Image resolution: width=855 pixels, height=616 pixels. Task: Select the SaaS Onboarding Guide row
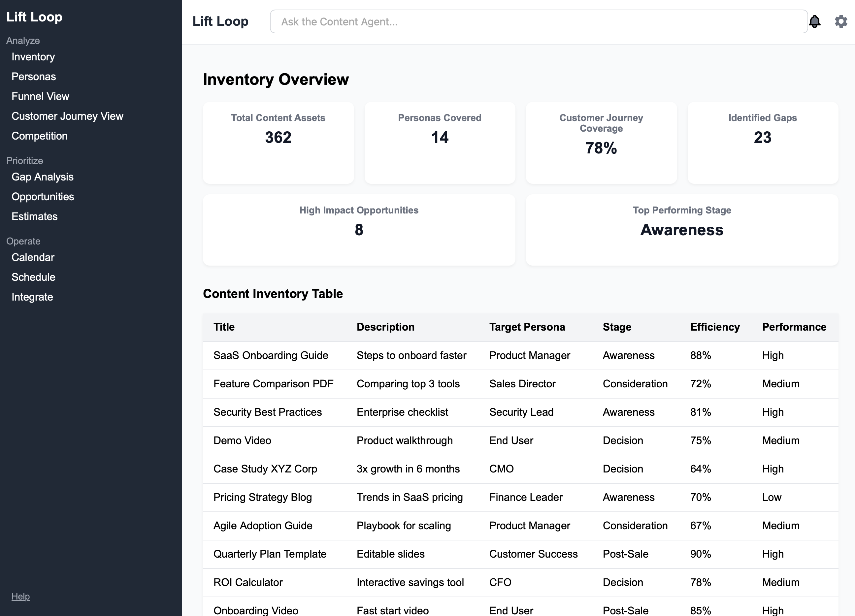click(x=270, y=355)
